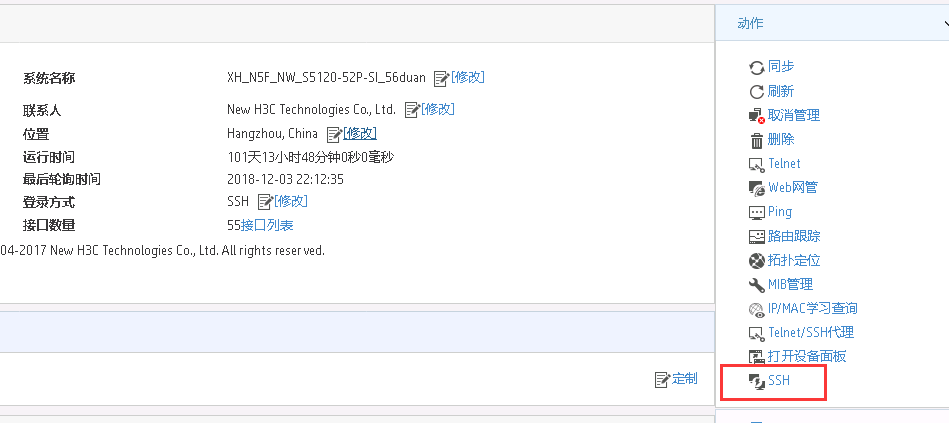The width and height of the screenshot is (949, 423).
Task: Click 修改 for the 登录方式 SSH setting
Action: [291, 201]
